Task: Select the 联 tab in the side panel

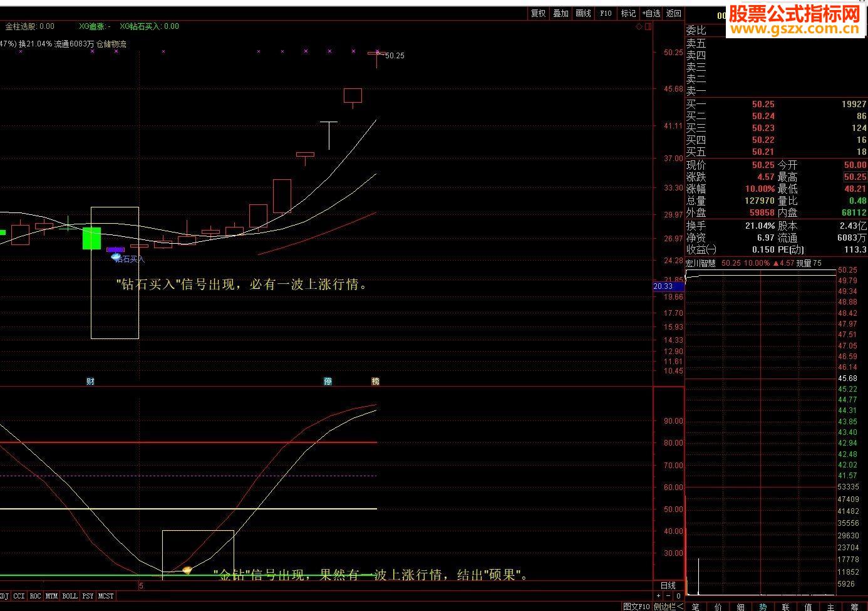Action: coord(786,606)
